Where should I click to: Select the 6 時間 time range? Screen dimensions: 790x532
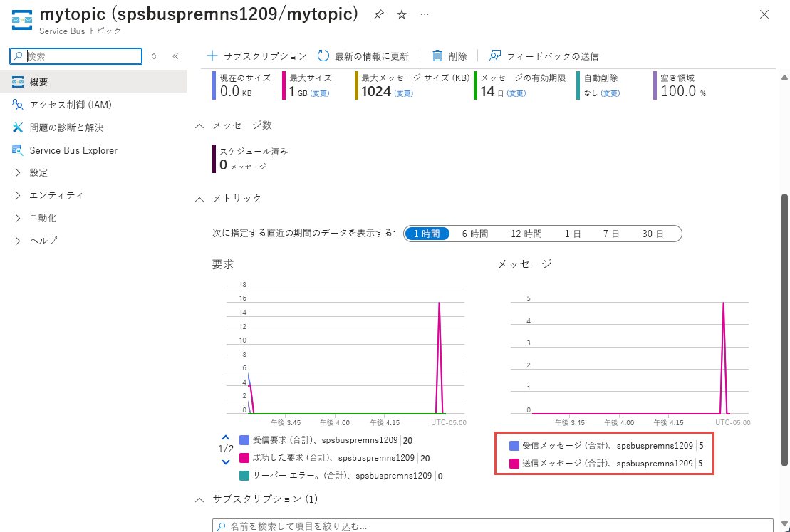pos(475,234)
